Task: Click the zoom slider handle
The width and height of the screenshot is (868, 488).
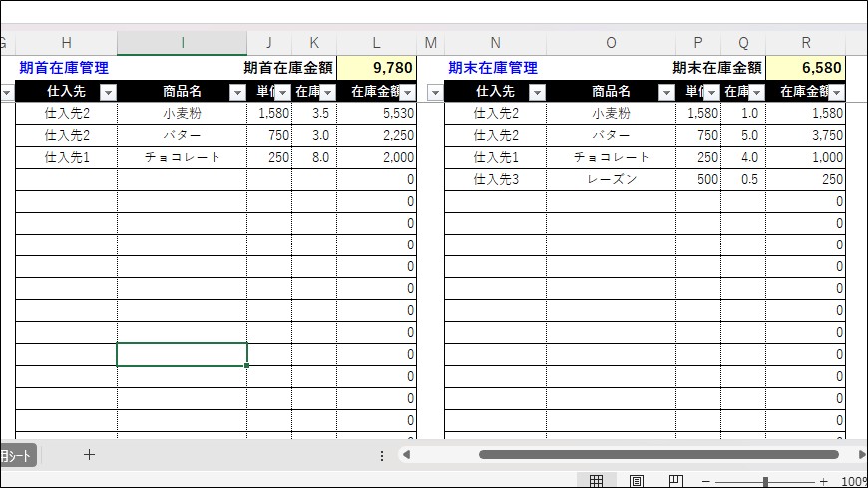Action: point(765,481)
